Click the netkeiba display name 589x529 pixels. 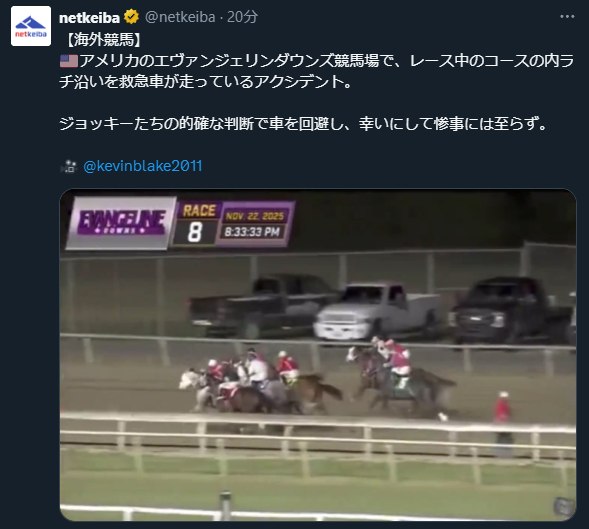[89, 18]
